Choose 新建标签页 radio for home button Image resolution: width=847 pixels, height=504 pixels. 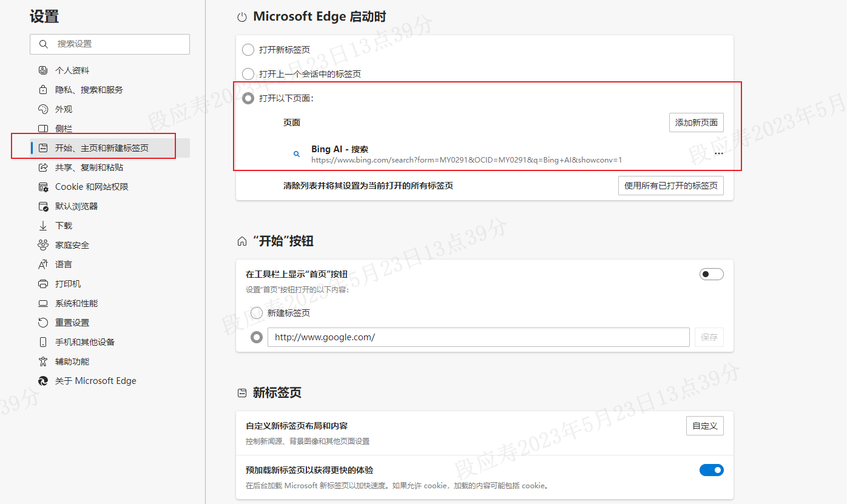(x=257, y=313)
